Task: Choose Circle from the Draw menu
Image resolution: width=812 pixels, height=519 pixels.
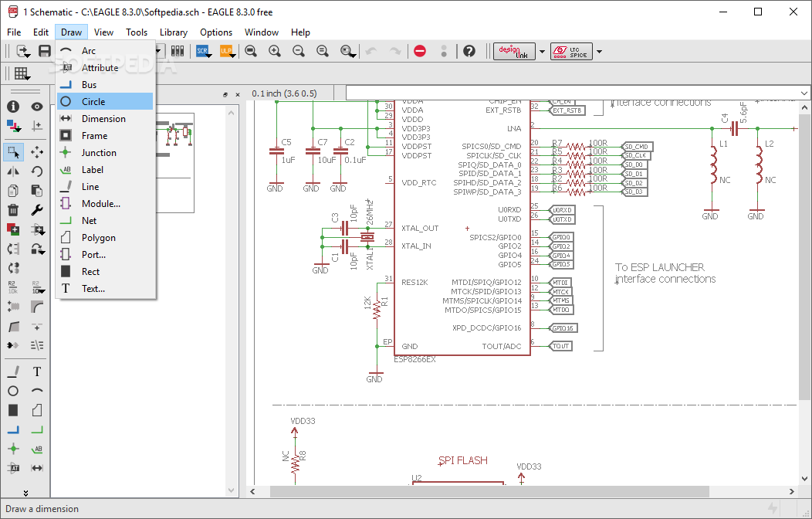Action: click(105, 101)
